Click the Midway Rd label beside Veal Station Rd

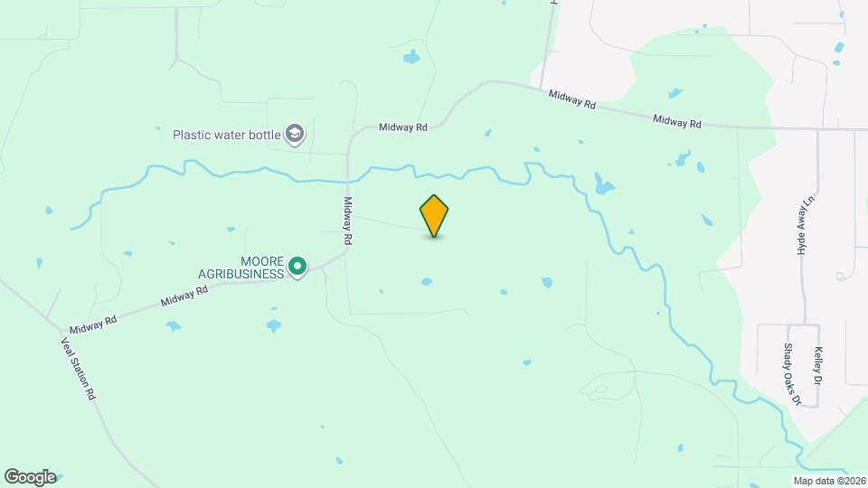click(x=93, y=324)
